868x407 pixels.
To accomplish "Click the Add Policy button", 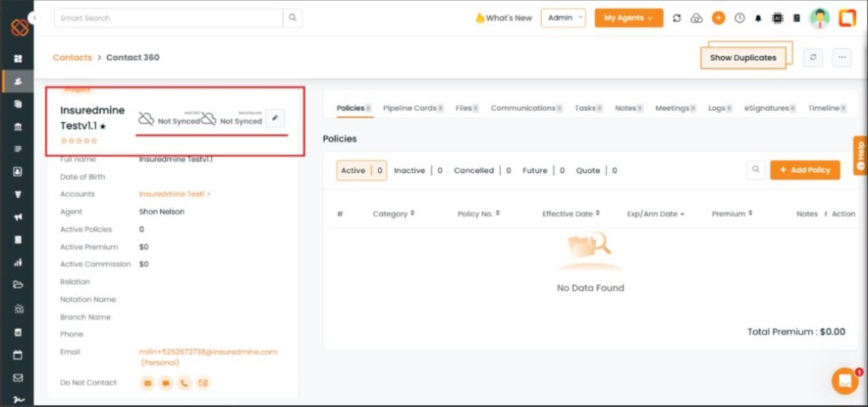I will click(x=804, y=170).
